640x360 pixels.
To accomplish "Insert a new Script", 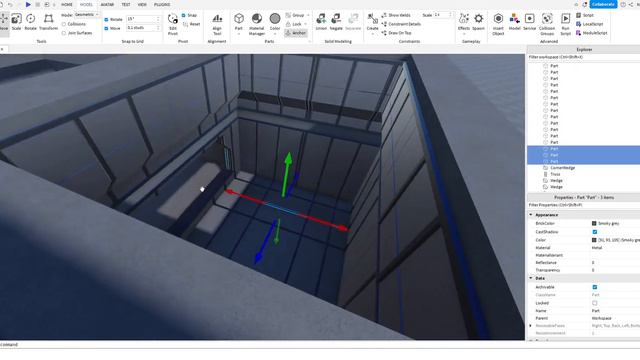I will tap(585, 15).
